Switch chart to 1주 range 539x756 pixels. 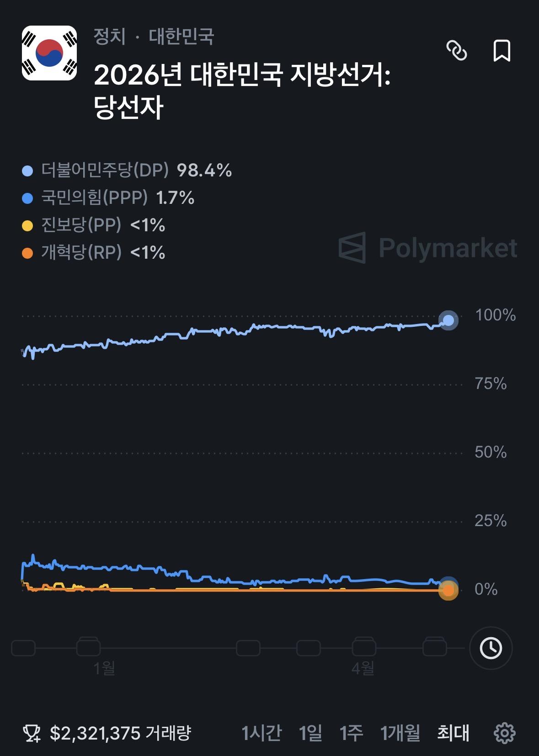(351, 733)
